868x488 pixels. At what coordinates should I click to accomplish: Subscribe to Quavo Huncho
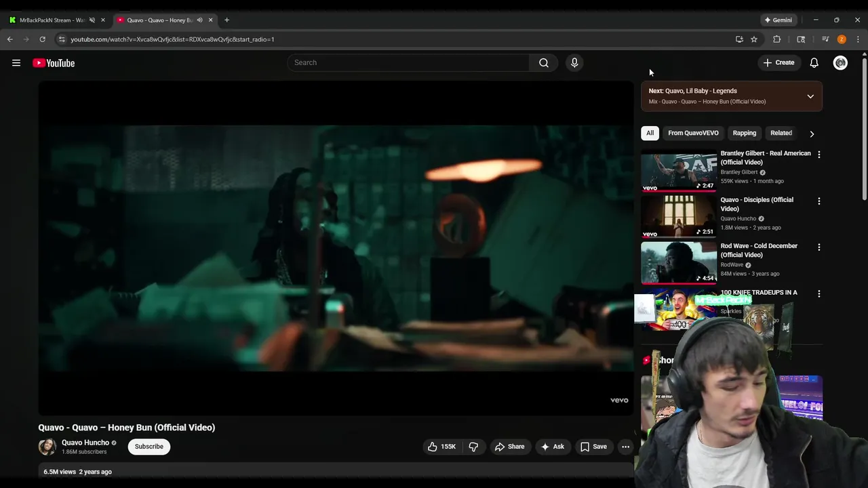[149, 447]
